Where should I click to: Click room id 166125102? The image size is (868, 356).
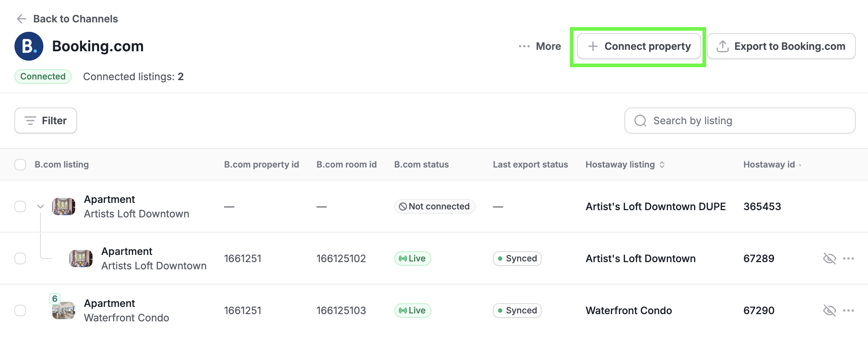(x=341, y=259)
